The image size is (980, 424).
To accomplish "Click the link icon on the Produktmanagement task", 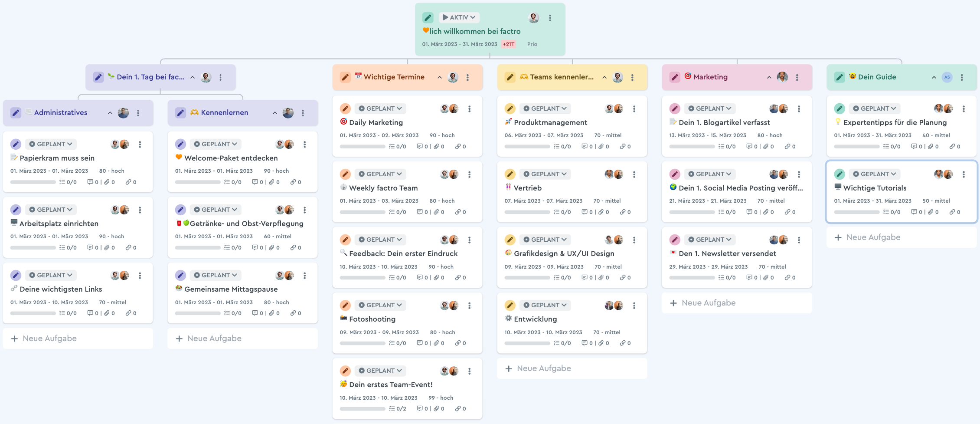I will tap(623, 147).
